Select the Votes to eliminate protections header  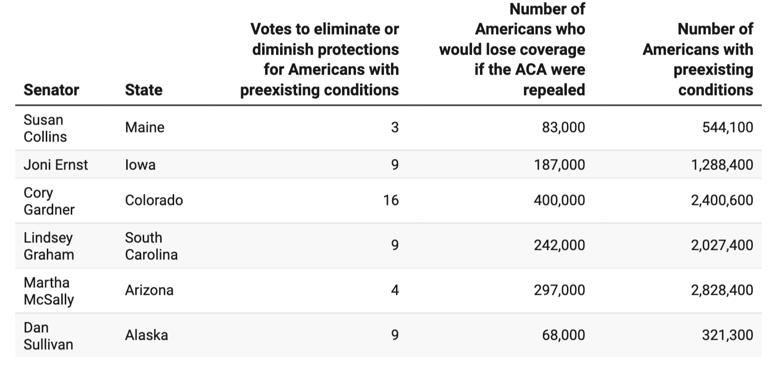tap(319, 59)
